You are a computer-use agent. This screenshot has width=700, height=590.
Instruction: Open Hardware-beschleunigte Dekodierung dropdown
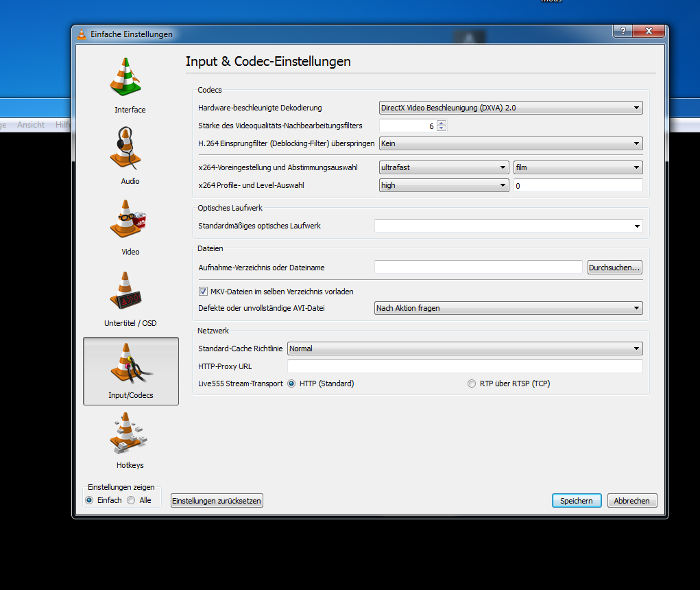pyautogui.click(x=511, y=108)
